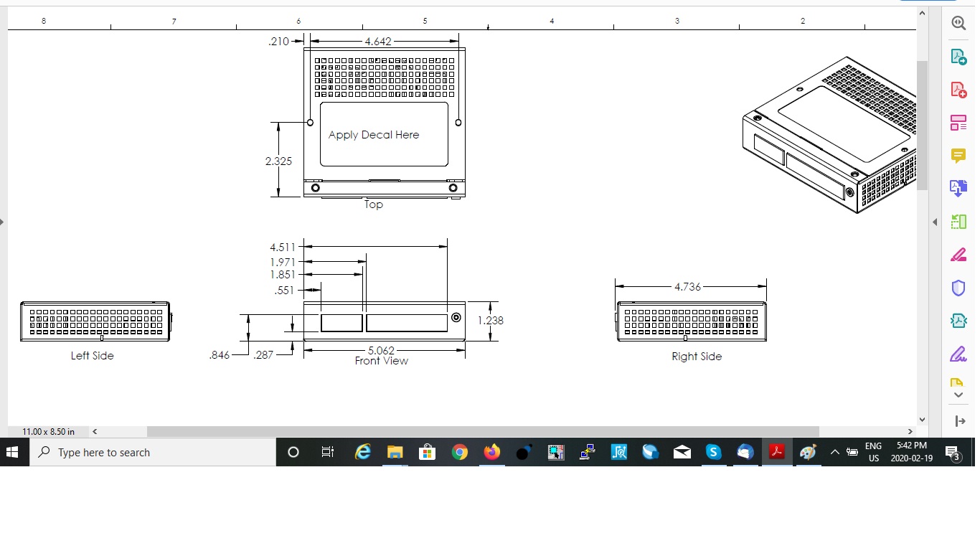Screen dimensions: 980x551
Task: Click the Combine Files tool icon
Action: pyautogui.click(x=958, y=189)
